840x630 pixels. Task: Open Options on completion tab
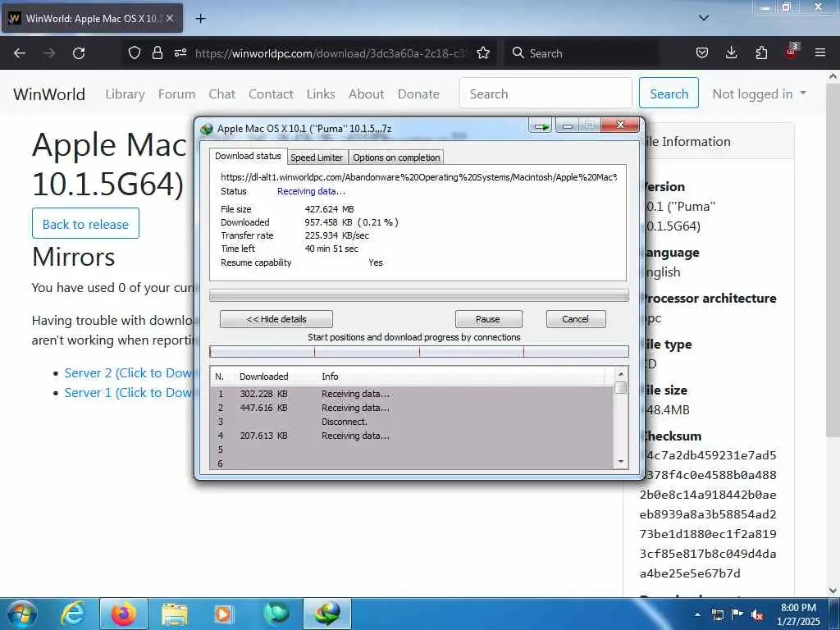(396, 157)
